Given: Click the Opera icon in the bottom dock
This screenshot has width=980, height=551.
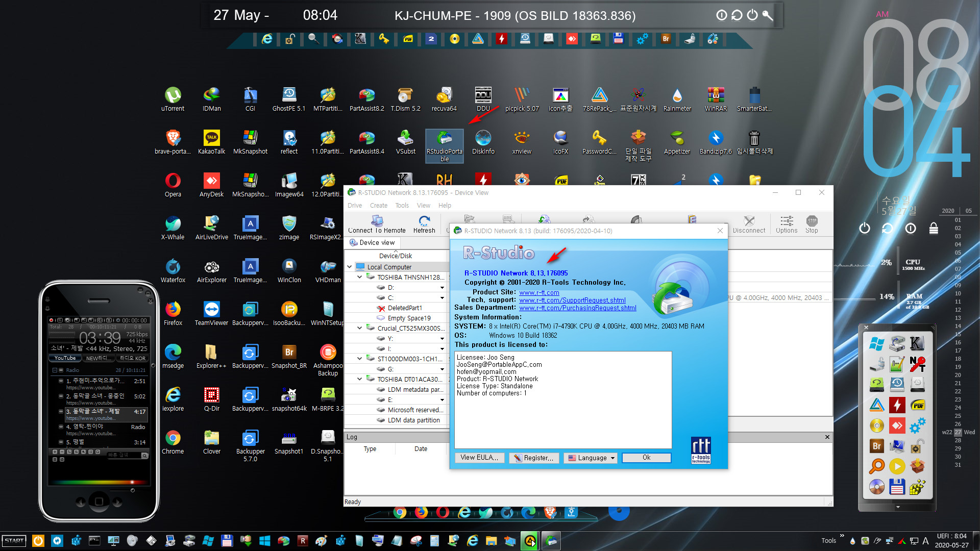Looking at the screenshot, I should click(443, 512).
